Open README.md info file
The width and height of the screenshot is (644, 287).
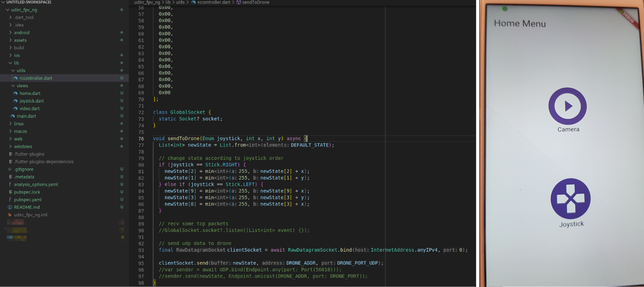tap(26, 207)
